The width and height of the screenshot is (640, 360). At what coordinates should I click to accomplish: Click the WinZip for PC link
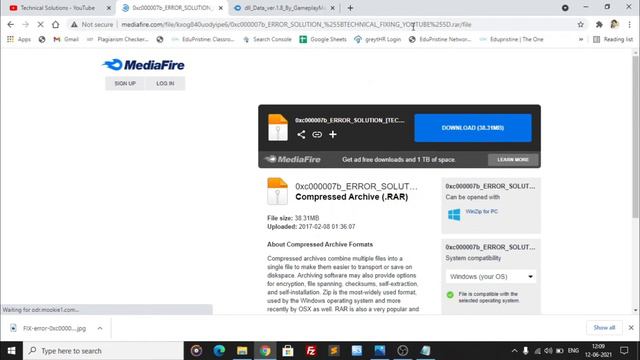(482, 211)
